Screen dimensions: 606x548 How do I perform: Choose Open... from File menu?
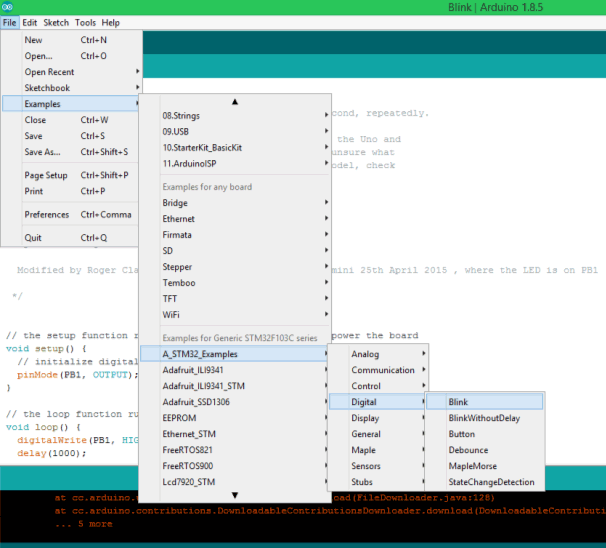coord(70,56)
